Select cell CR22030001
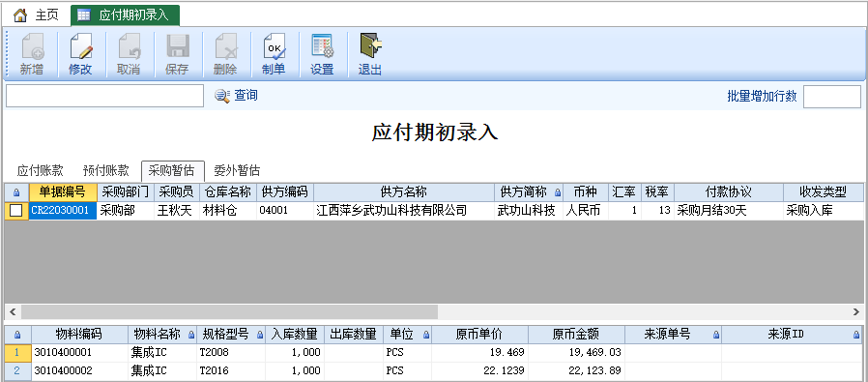 point(63,211)
